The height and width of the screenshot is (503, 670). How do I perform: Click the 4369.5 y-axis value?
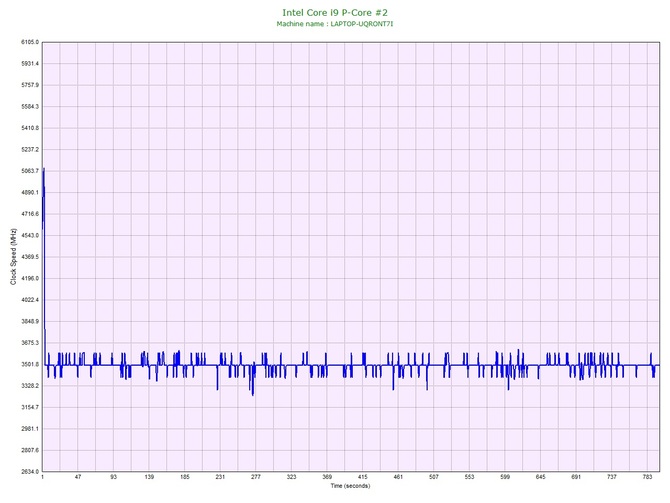pyautogui.click(x=30, y=257)
